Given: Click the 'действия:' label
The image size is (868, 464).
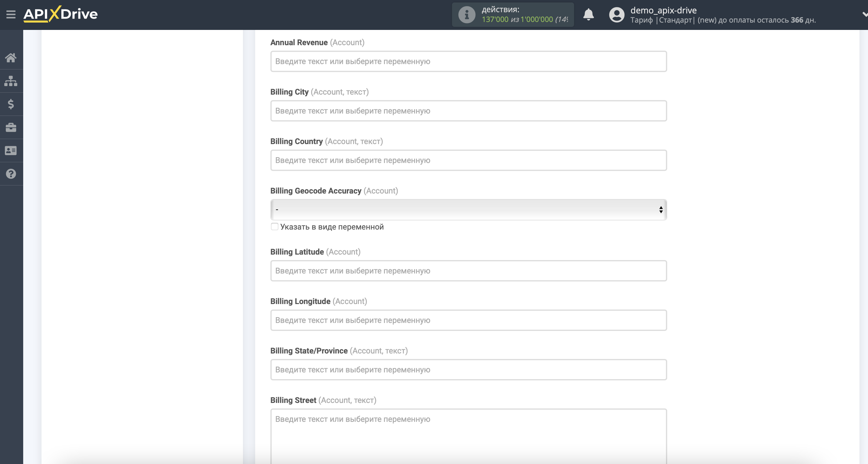Looking at the screenshot, I should point(500,9).
